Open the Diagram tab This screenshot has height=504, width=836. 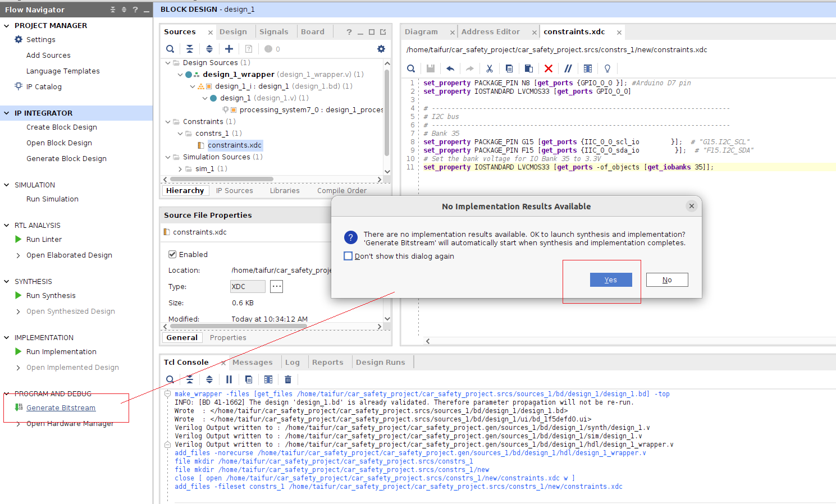pyautogui.click(x=421, y=32)
